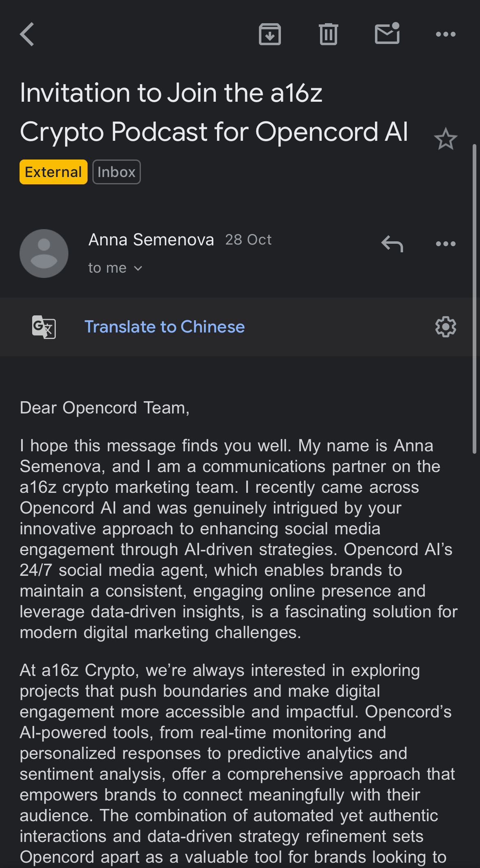This screenshot has width=480, height=868.
Task: Click Translate to Chinese link
Action: point(164,327)
